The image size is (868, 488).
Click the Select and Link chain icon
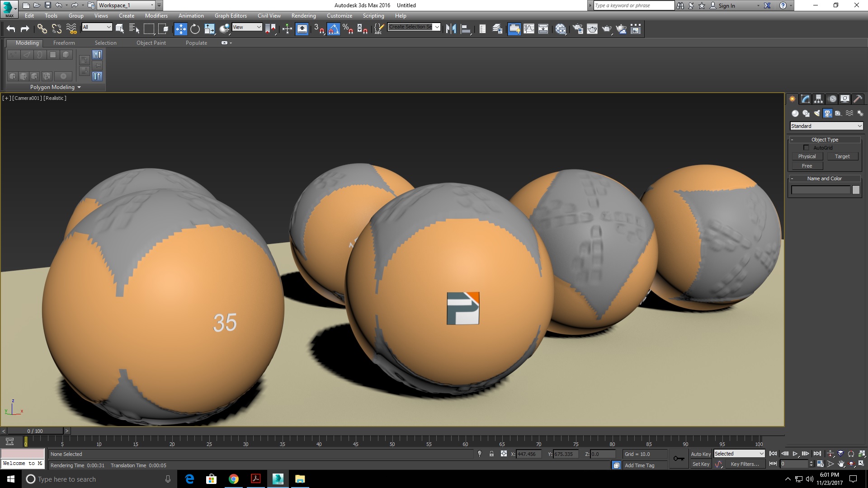click(42, 29)
